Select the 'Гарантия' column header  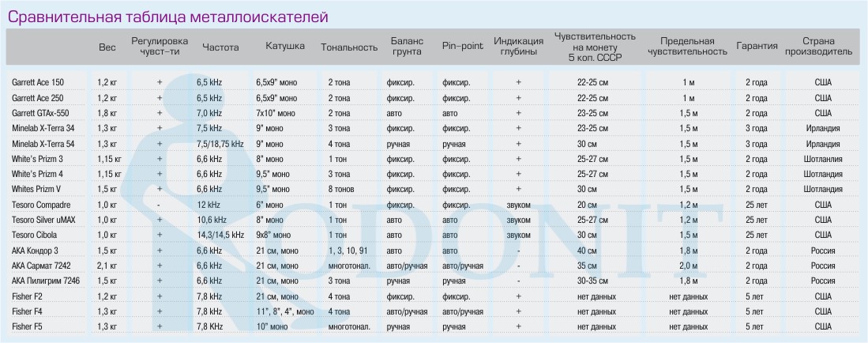tap(757, 46)
